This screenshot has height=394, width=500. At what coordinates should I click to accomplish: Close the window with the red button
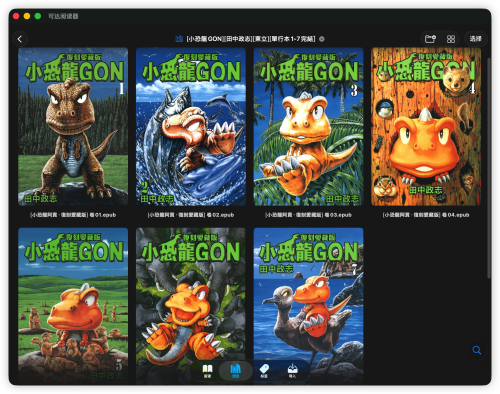pos(16,16)
